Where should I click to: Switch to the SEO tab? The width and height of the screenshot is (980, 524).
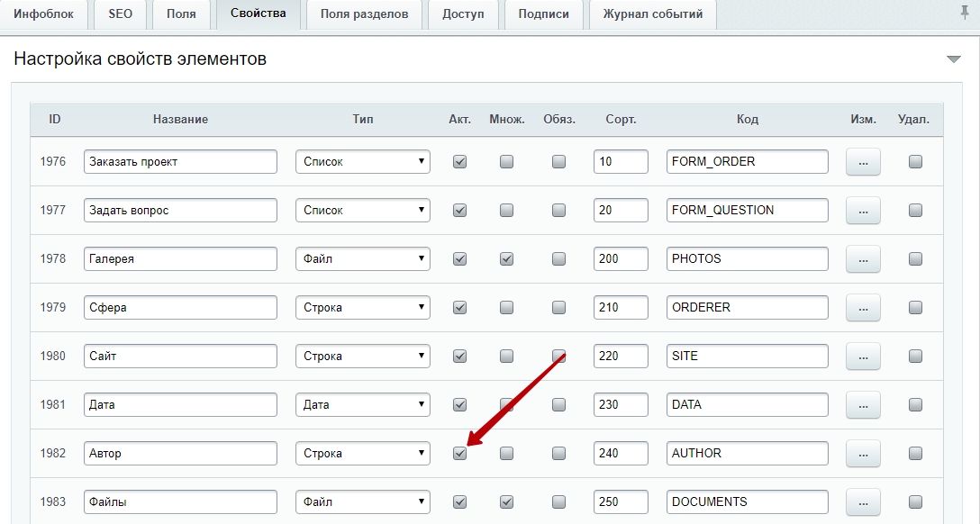pos(120,14)
